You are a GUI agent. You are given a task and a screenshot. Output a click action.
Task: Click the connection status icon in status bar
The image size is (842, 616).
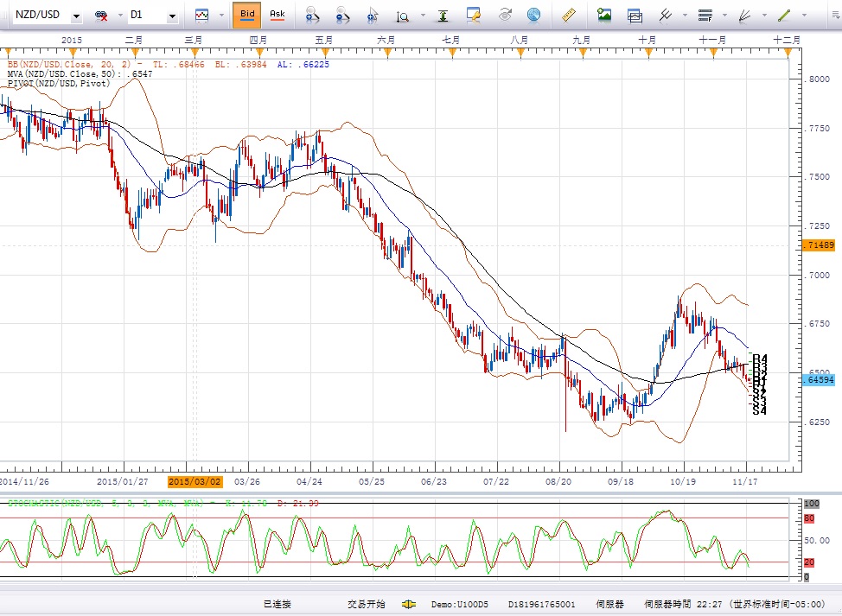pyautogui.click(x=409, y=605)
